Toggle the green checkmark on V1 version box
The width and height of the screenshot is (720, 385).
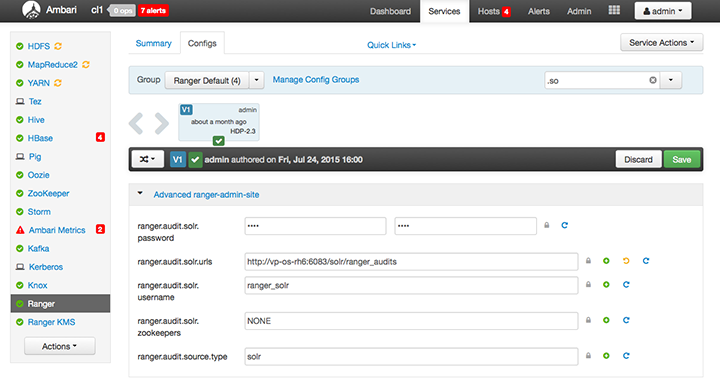point(219,141)
